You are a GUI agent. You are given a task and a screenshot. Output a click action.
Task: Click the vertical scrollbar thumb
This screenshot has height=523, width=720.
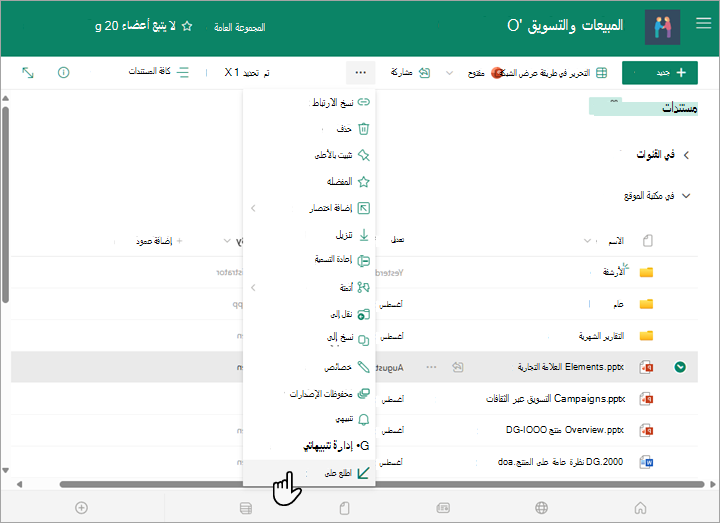(5, 205)
